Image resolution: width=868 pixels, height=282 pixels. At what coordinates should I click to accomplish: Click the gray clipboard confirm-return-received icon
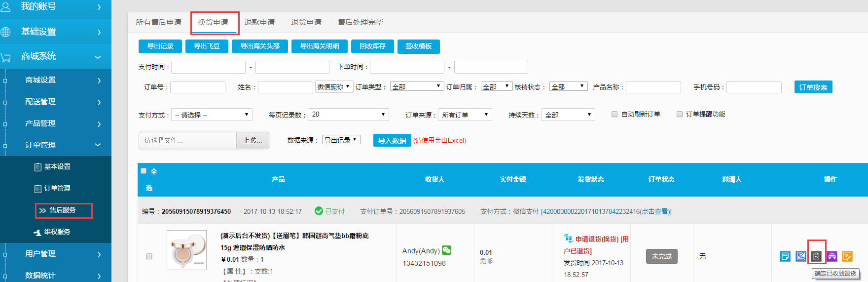click(816, 256)
